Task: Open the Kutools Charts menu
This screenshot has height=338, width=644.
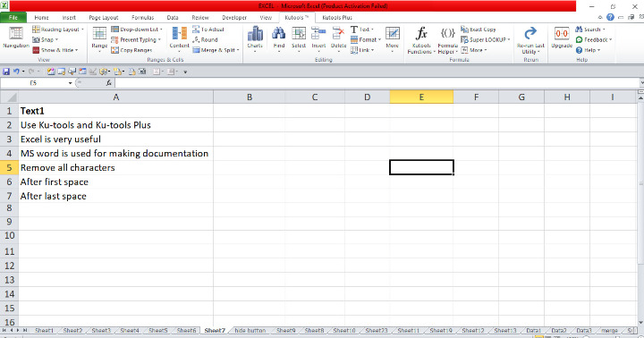Action: coord(255,38)
